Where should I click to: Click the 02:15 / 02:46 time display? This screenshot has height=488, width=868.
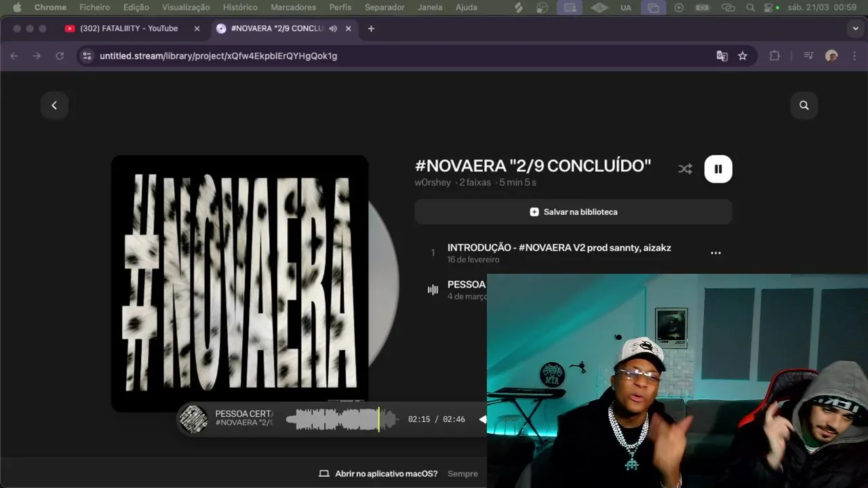click(437, 420)
